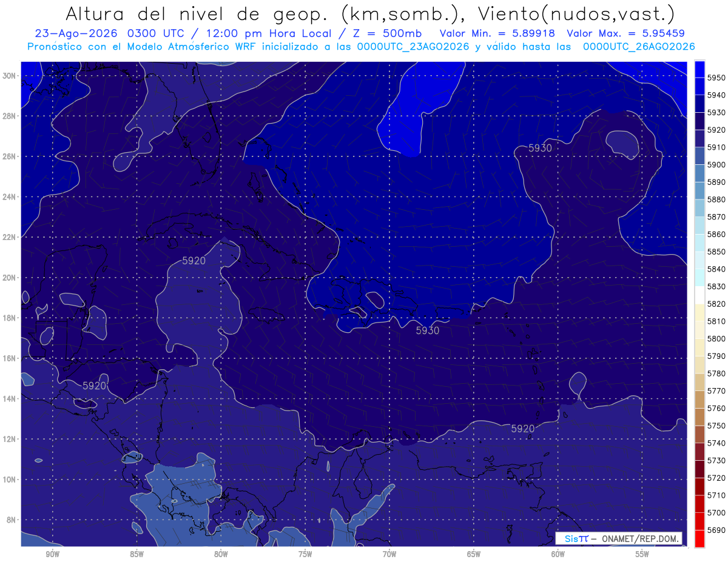
Task: Click the 5930 contour label south of Hispaniola
Action: (428, 330)
